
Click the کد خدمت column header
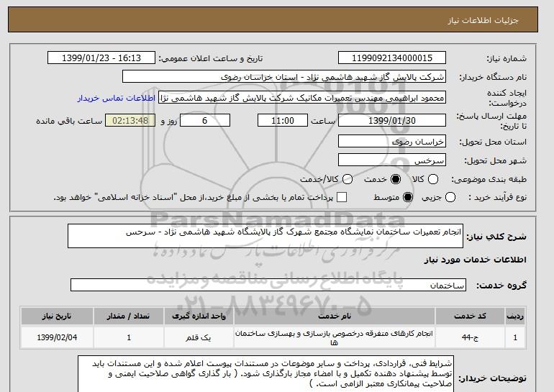pyautogui.click(x=470, y=316)
